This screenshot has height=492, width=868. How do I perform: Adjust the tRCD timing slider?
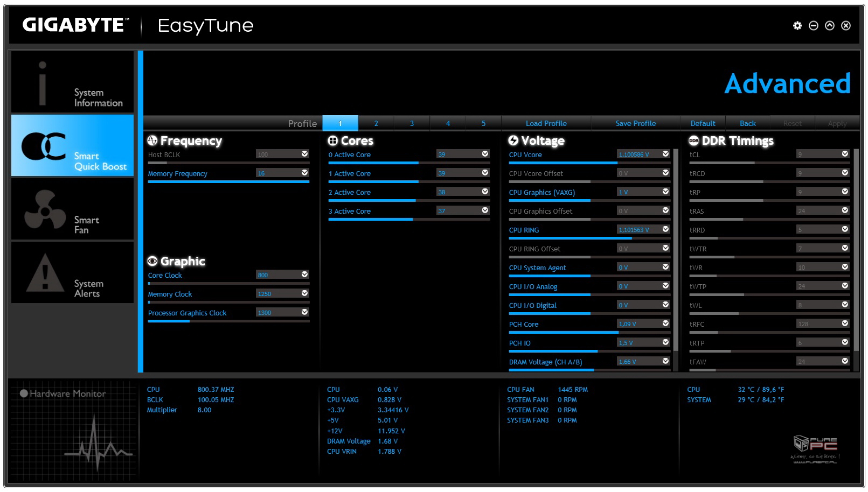pyautogui.click(x=769, y=182)
